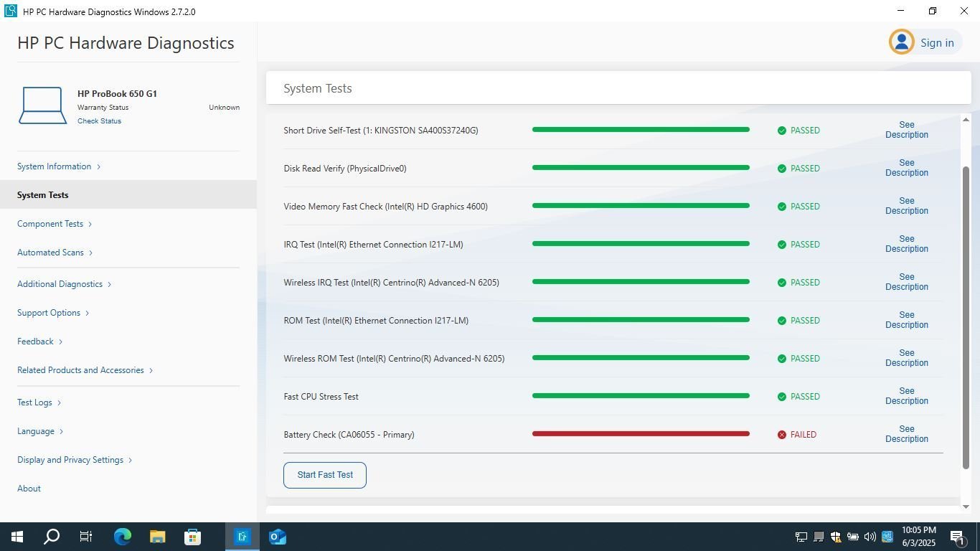This screenshot has width=980, height=551.
Task: Open Task View from the taskbar
Action: tap(86, 537)
